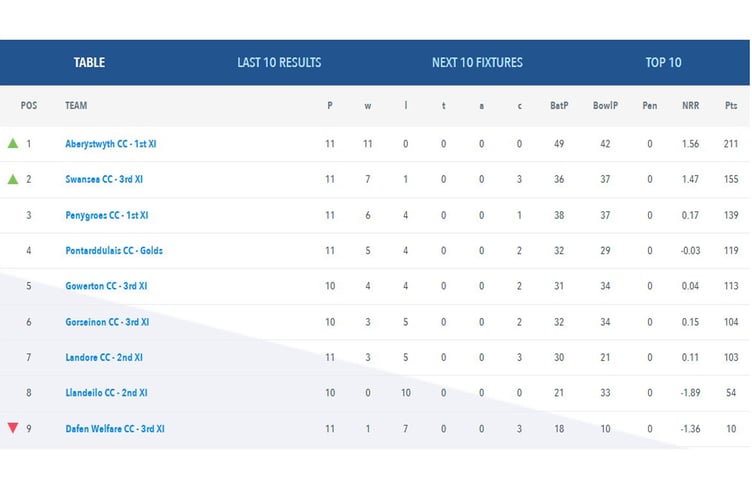
Task: Switch to the TOP 10 tab
Action: (663, 62)
